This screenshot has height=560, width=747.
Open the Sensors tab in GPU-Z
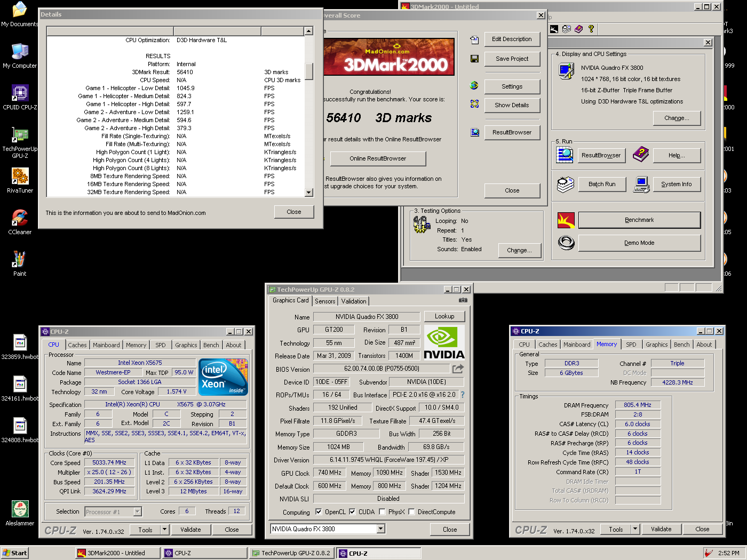tap(325, 301)
